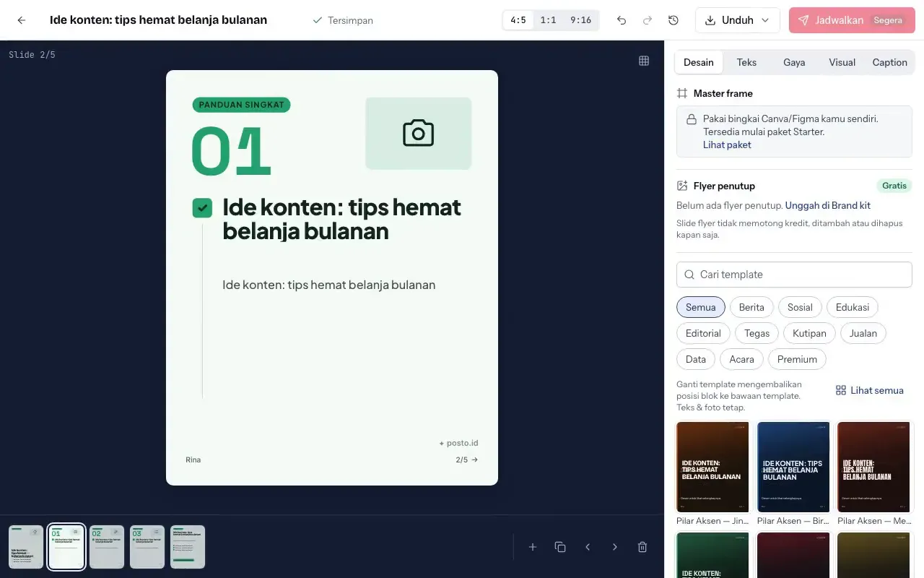Click the Cari template search field
The height and width of the screenshot is (578, 924).
tap(794, 275)
